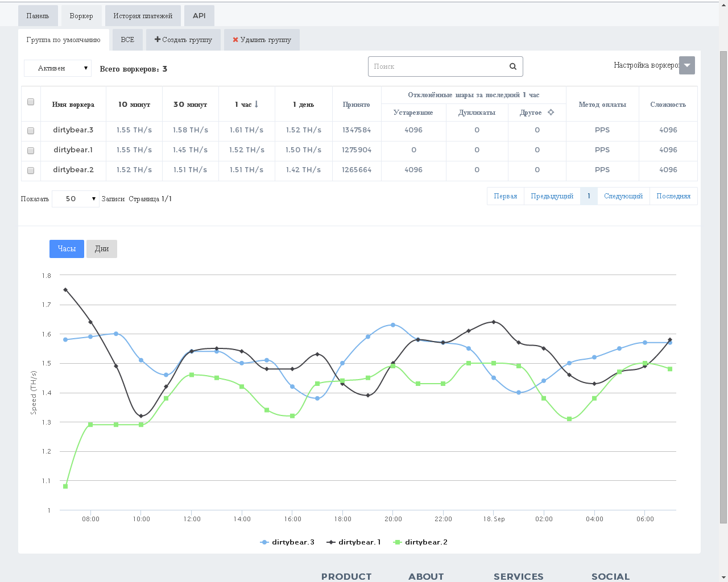Click the 1.61 TH/s hourly value
This screenshot has height=582, width=728.
(247, 130)
